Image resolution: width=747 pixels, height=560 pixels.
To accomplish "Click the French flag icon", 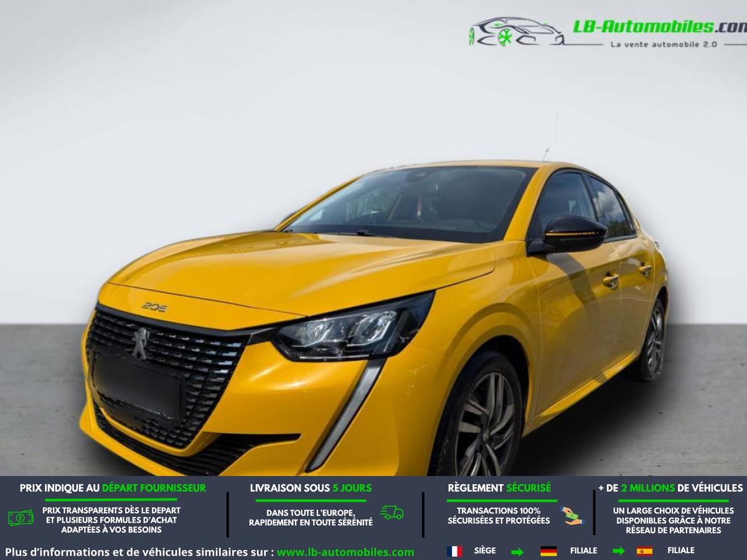I will click(x=454, y=551).
